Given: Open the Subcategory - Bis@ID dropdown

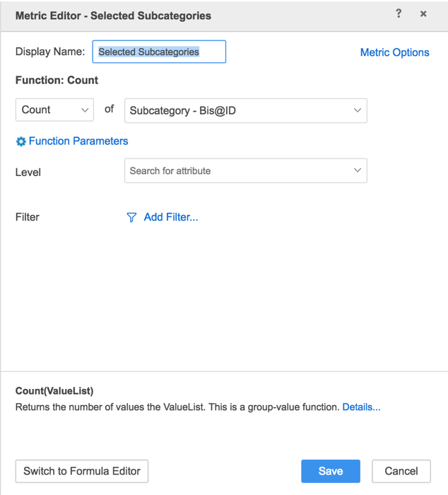Looking at the screenshot, I should pos(246,110).
